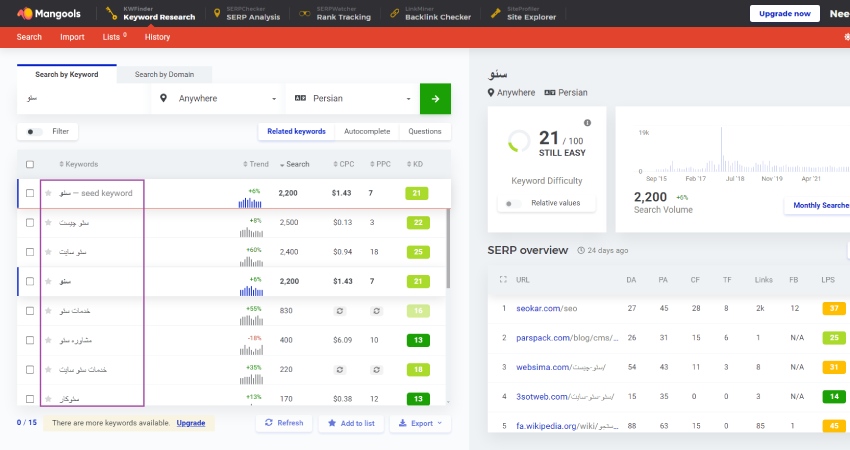Click the SERP overview expand icon
The width and height of the screenshot is (850, 450).
(503, 280)
